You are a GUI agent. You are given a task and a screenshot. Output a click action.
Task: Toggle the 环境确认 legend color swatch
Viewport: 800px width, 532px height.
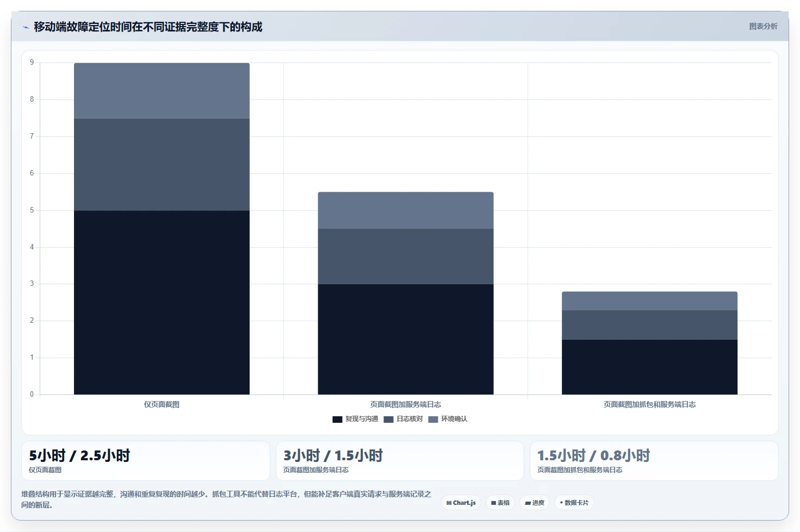pos(433,419)
